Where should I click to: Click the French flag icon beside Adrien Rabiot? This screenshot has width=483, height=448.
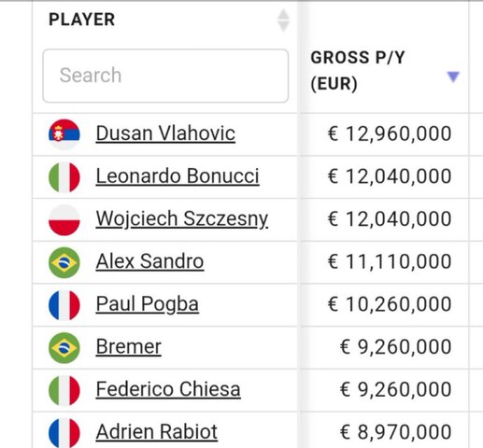pos(64,433)
